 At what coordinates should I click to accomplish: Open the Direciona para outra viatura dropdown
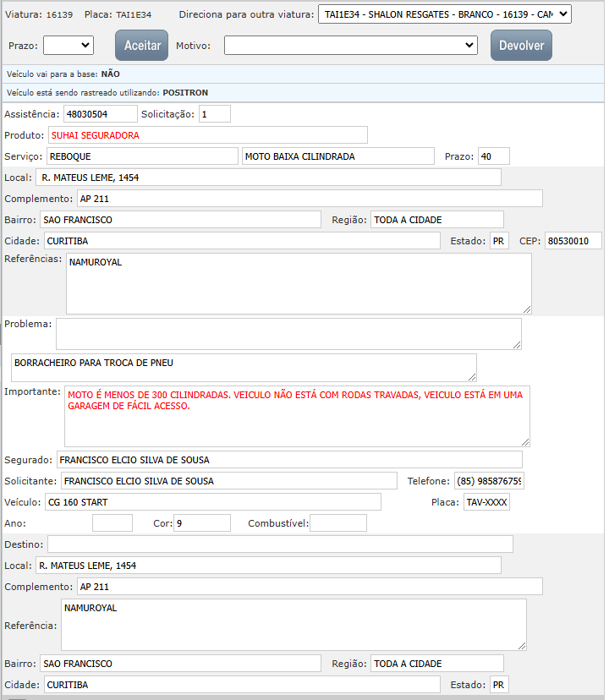[x=445, y=14]
